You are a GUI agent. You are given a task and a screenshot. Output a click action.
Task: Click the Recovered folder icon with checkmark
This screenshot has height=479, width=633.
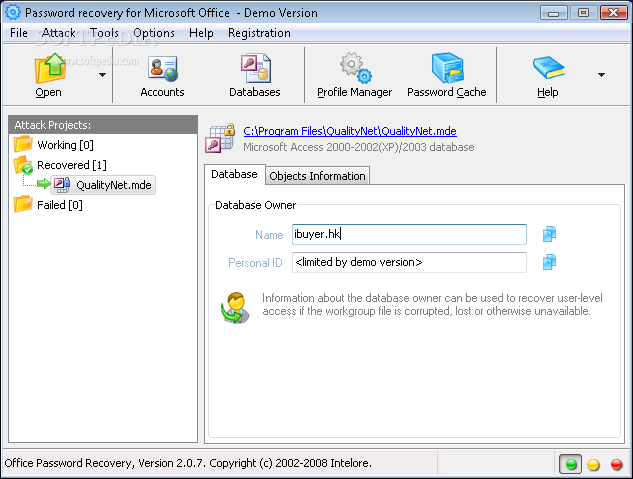[23, 165]
